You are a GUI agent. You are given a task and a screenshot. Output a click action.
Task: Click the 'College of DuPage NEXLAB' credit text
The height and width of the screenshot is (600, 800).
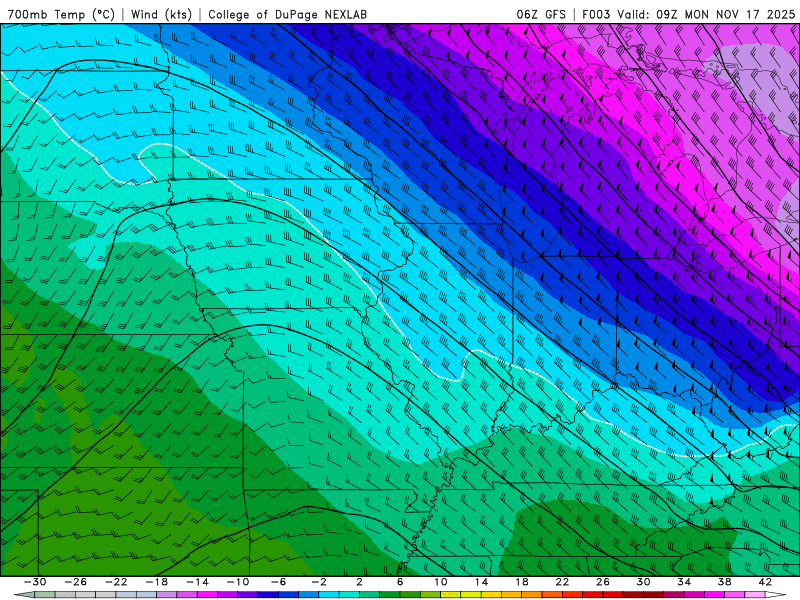pos(287,14)
